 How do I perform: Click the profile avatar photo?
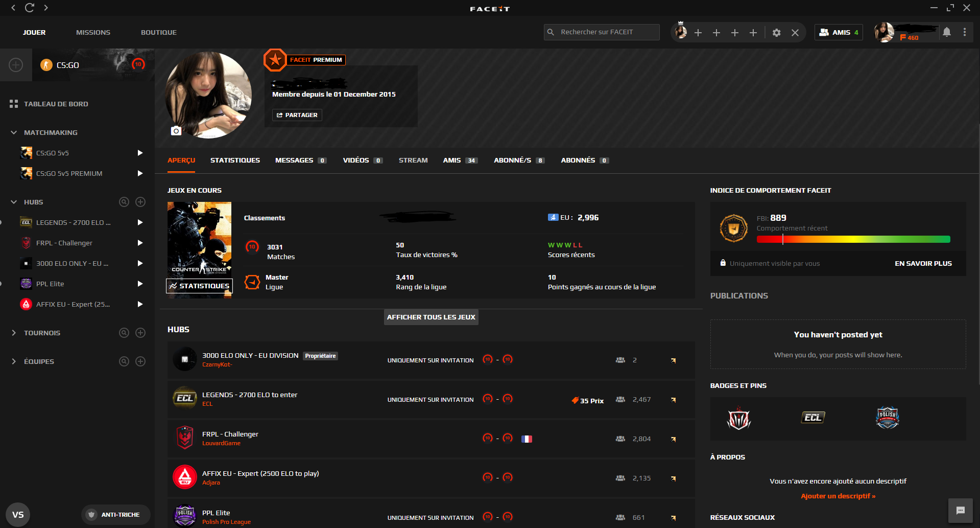[208, 95]
